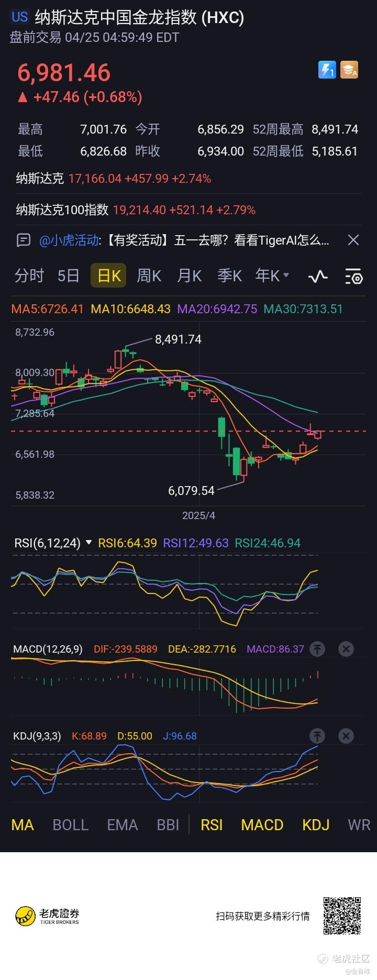Toggle the MA overlay indicator
The width and height of the screenshot is (377, 980).
coord(23,825)
